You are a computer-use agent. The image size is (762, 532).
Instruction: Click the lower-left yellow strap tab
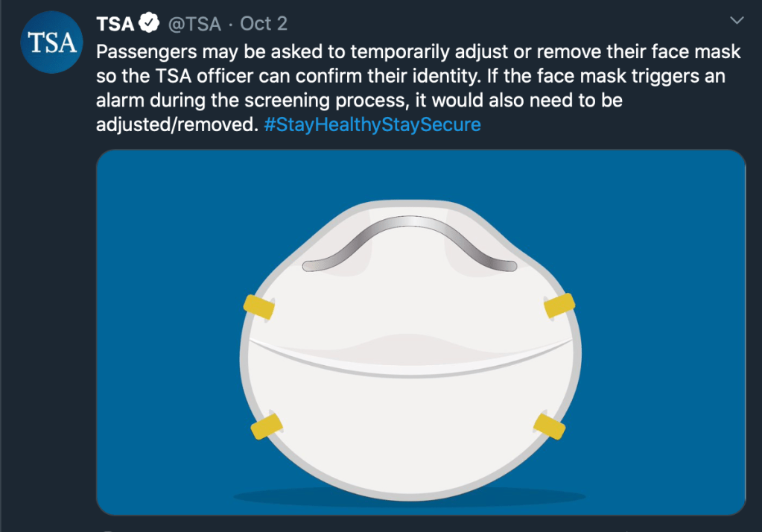click(x=267, y=426)
